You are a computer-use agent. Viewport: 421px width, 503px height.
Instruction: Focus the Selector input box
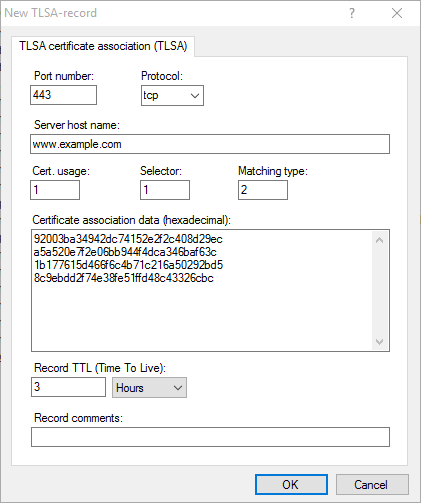pyautogui.click(x=165, y=190)
